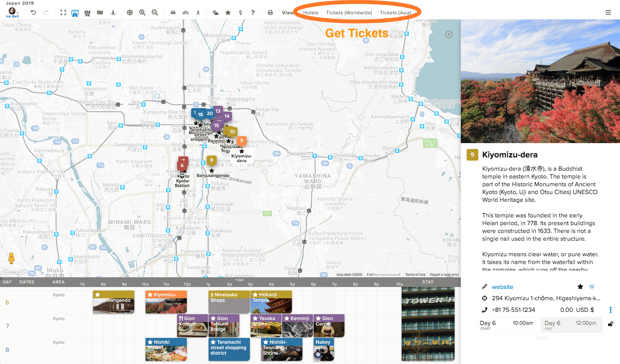The image size is (620, 364).
Task: Open help with the question mark icon
Action: pos(253,12)
